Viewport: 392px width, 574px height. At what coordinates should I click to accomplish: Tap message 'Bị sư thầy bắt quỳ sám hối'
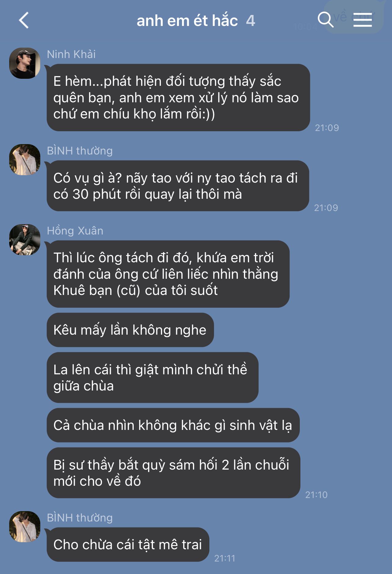173,473
